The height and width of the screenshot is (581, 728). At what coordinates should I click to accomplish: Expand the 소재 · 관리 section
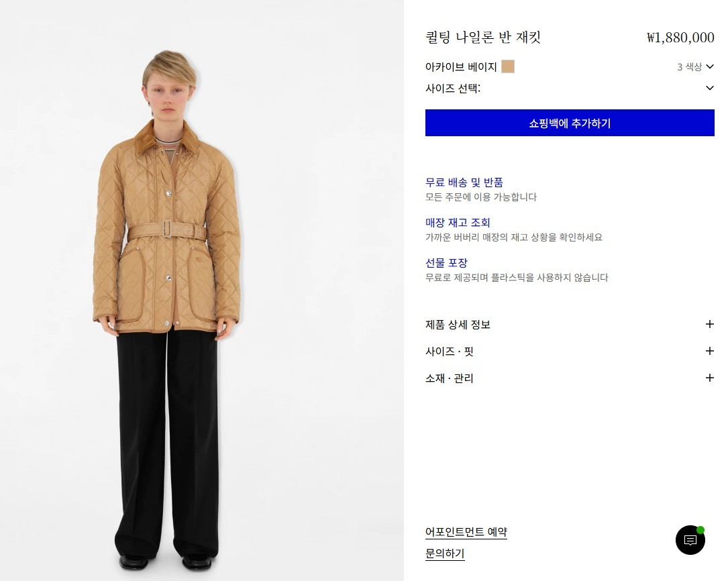click(570, 378)
